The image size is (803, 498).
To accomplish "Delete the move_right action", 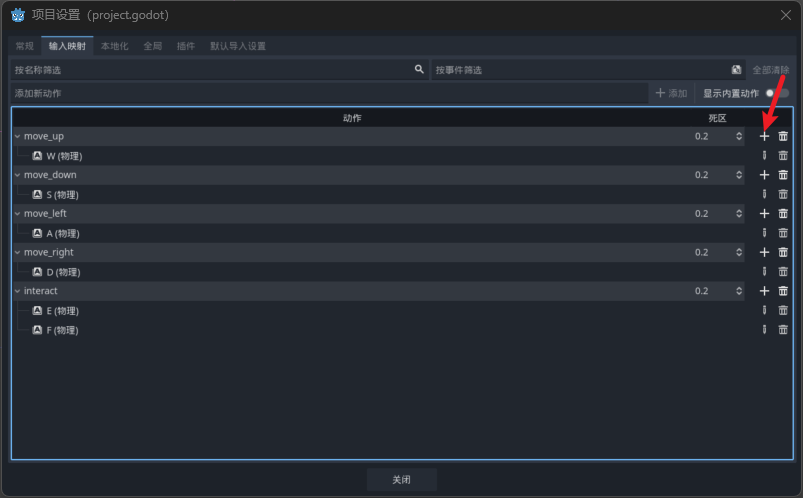I will coord(783,253).
